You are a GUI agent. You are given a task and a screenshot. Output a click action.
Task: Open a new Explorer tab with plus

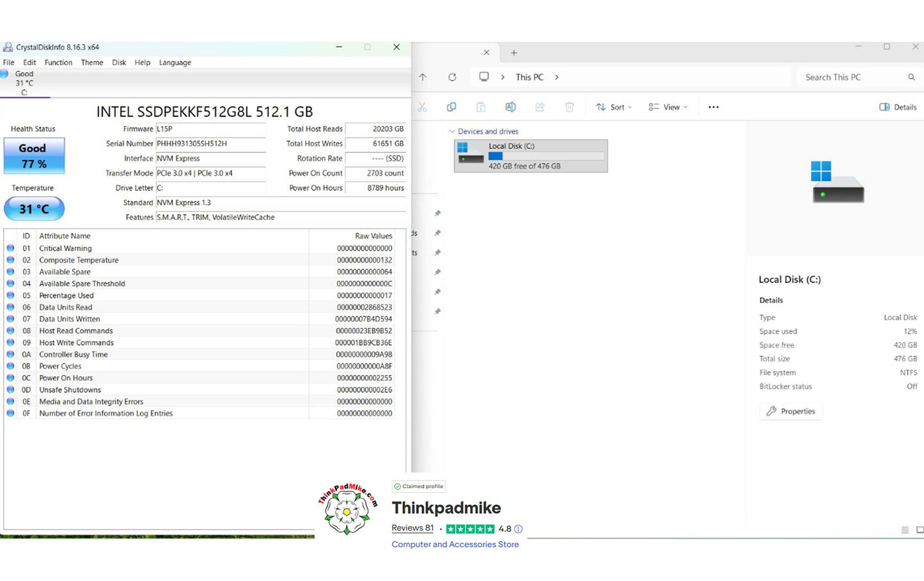tap(513, 53)
